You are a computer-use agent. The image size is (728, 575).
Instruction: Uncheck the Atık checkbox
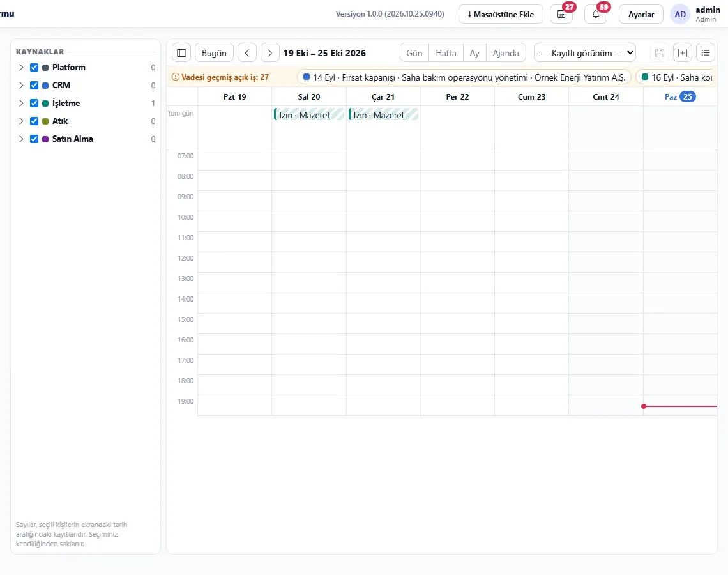click(34, 121)
